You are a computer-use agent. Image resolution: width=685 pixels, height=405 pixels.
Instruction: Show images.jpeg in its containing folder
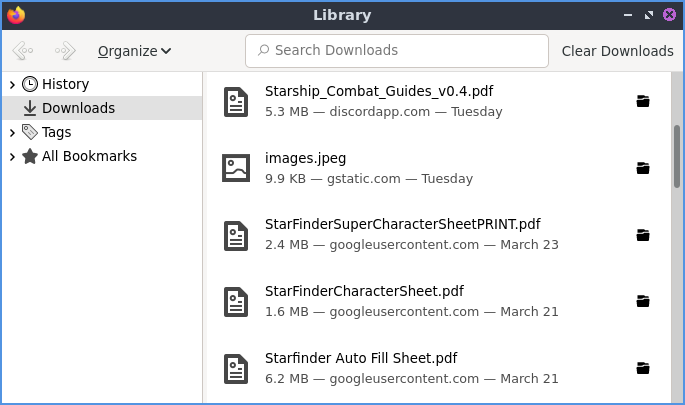point(643,168)
